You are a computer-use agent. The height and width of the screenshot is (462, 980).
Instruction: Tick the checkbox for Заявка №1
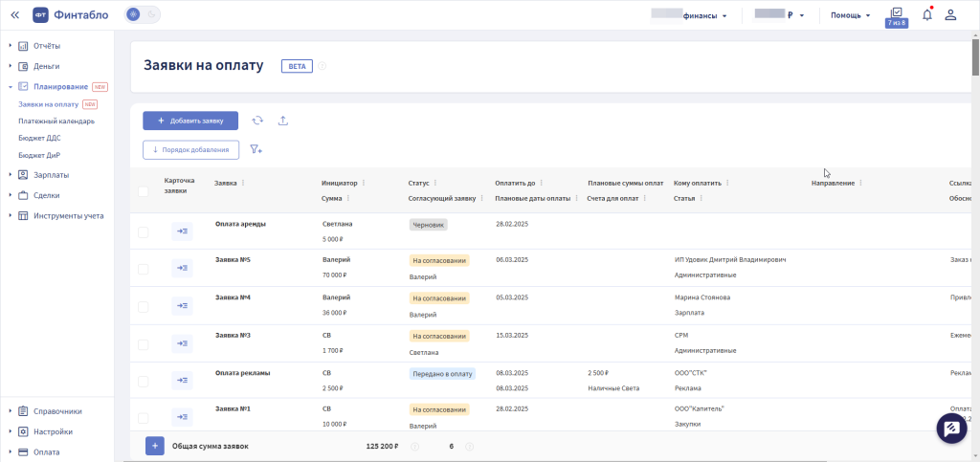[144, 418]
